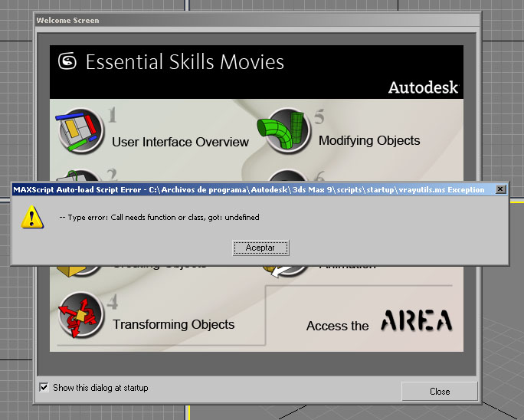524x420 pixels.
Task: Open Access the AREA link
Action: pos(379,321)
